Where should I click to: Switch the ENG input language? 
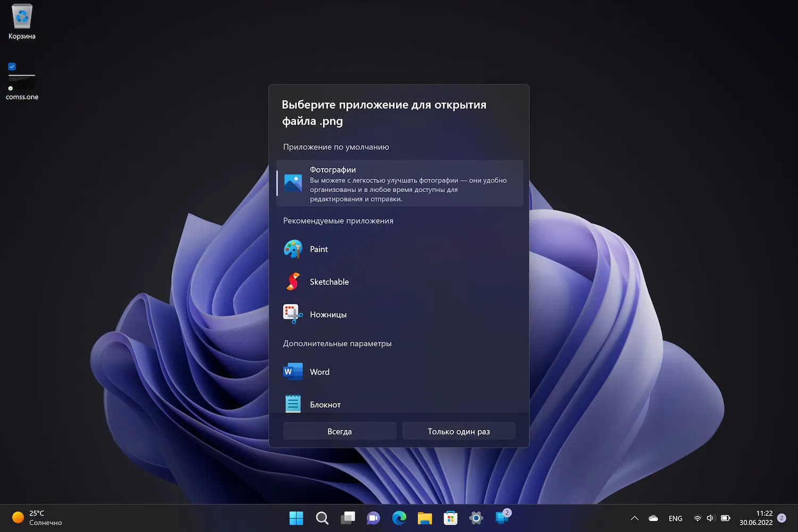pyautogui.click(x=676, y=518)
